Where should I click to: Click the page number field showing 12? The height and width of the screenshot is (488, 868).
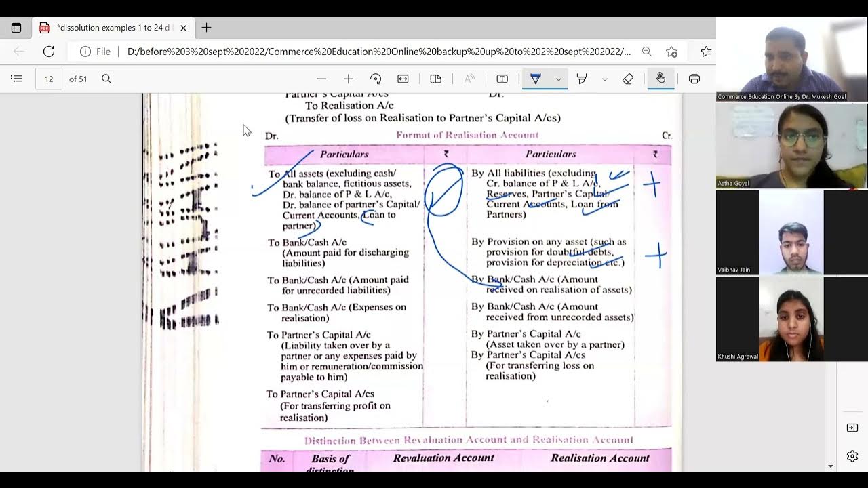(49, 79)
